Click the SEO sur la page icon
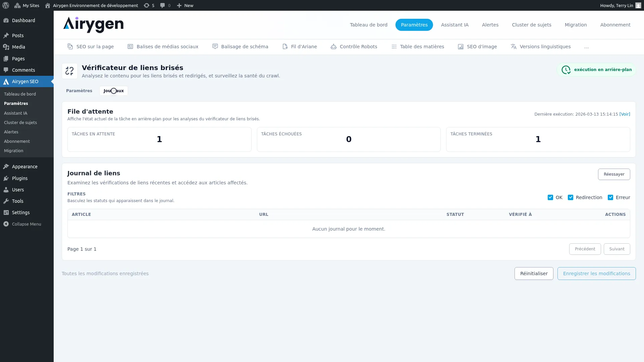 [70, 47]
